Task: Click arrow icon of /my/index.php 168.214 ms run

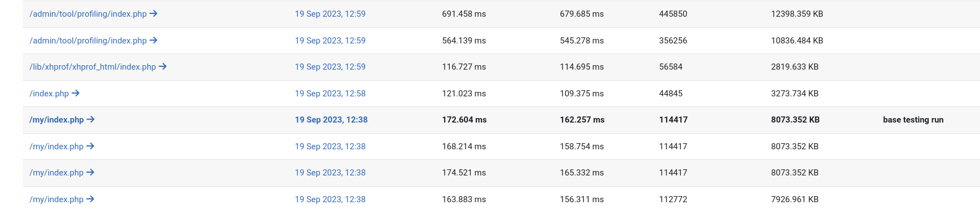Action: click(90, 146)
